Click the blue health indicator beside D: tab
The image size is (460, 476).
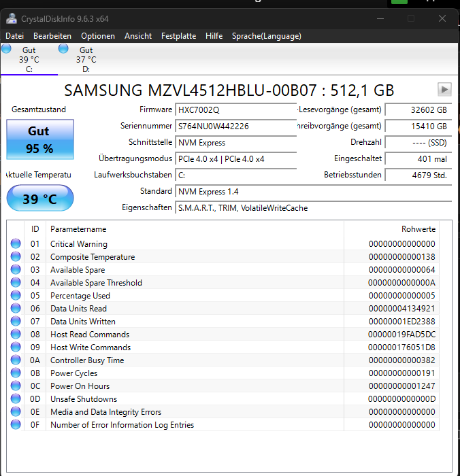pyautogui.click(x=63, y=48)
